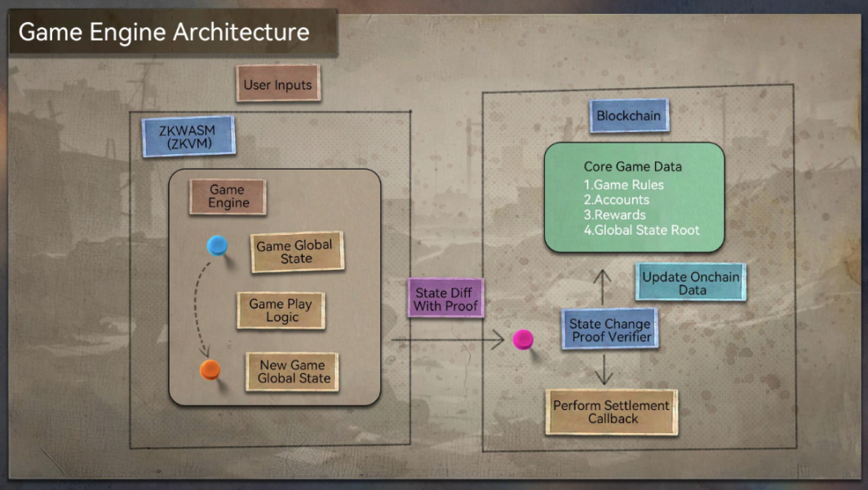Click the orange pin beside New Game Global State
This screenshot has height=490, width=868.
[210, 369]
